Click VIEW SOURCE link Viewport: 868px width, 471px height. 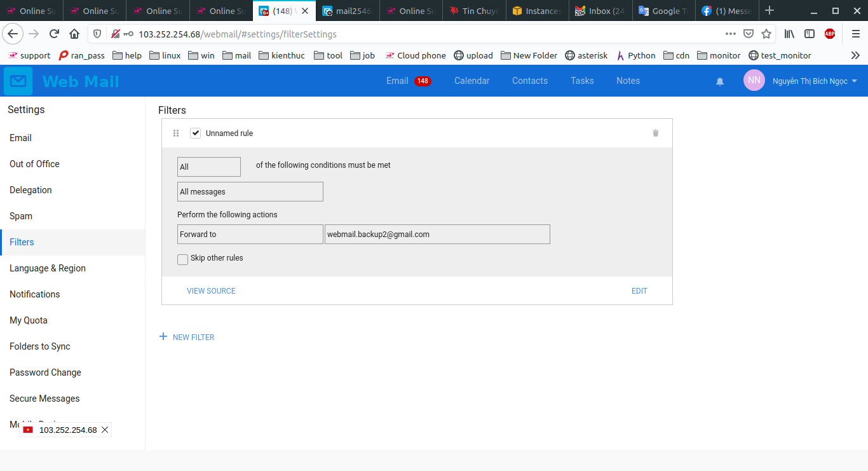tap(211, 290)
